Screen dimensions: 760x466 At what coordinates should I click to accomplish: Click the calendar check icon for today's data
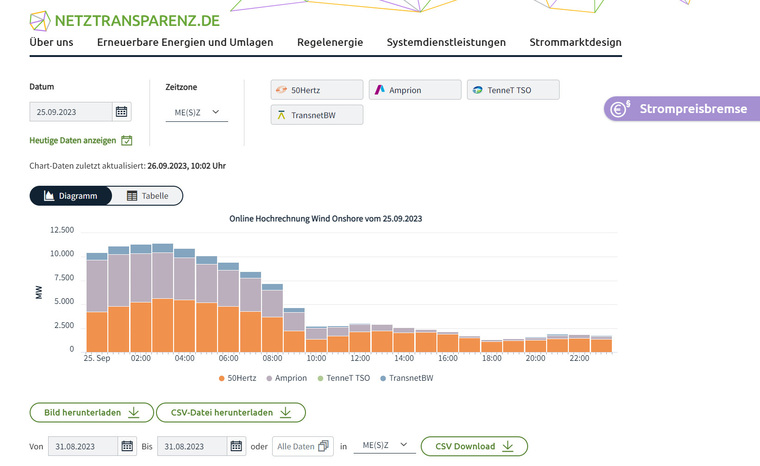point(127,141)
